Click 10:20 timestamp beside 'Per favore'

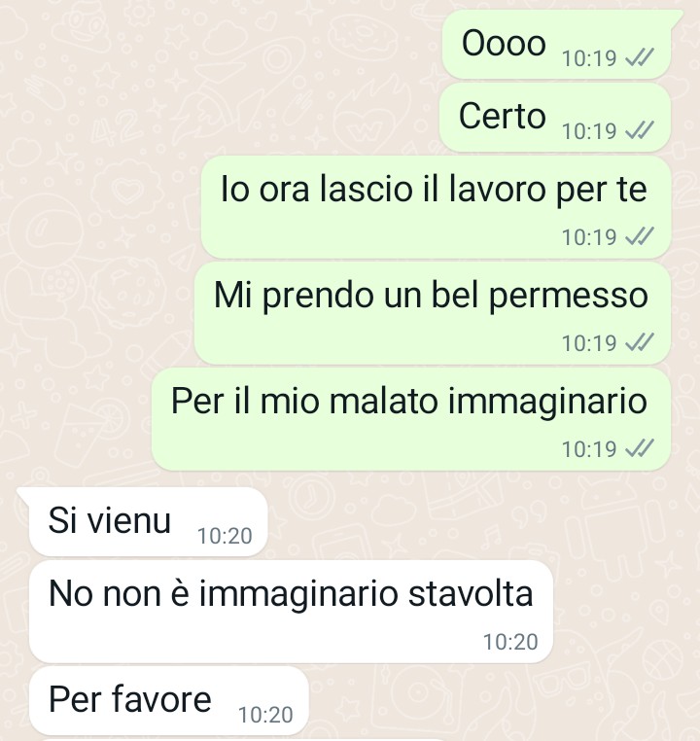coord(265,715)
